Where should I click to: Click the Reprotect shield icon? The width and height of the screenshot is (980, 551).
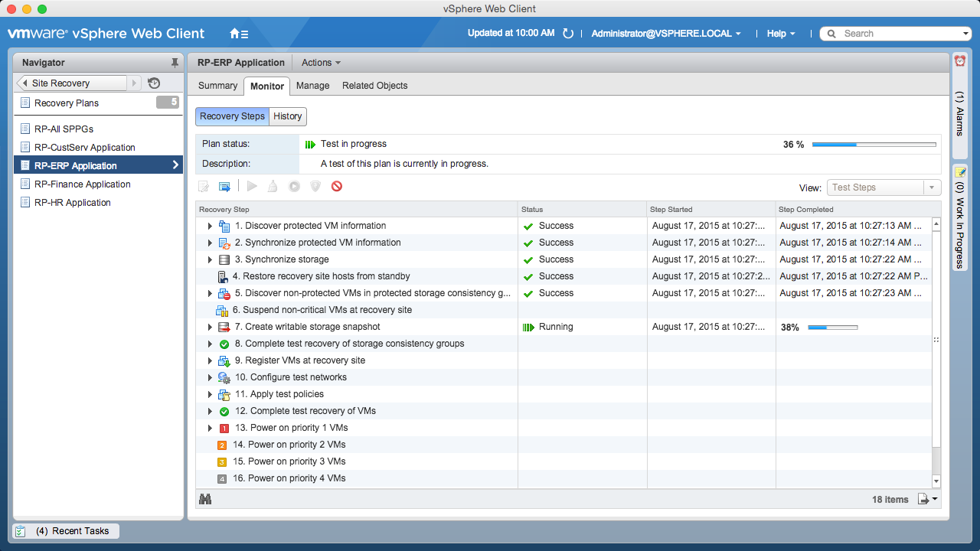click(x=315, y=186)
